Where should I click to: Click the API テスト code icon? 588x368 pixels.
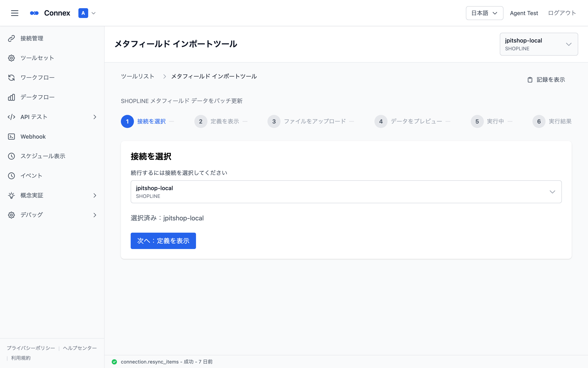pos(11,117)
